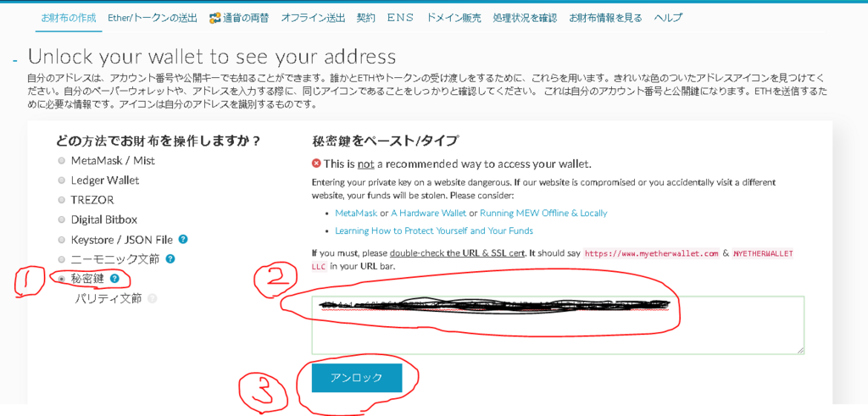This screenshot has width=868, height=416.
Task: Go to the お財布情報を見る tab
Action: tap(605, 18)
